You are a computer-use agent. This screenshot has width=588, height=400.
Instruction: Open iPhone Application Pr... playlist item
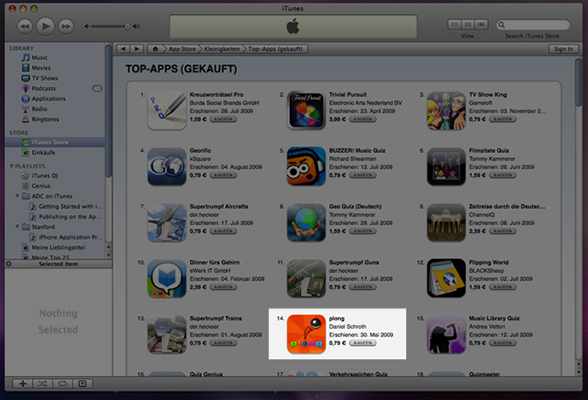tap(66, 237)
